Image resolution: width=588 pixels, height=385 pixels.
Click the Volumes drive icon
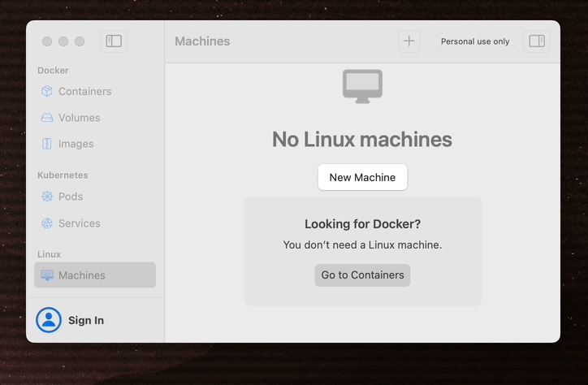[x=47, y=118]
